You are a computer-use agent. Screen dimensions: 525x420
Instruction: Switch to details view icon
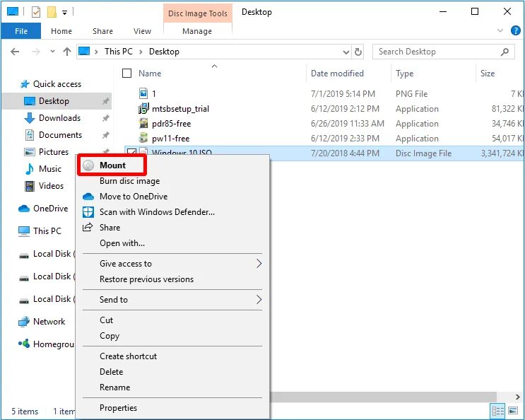coord(497,411)
